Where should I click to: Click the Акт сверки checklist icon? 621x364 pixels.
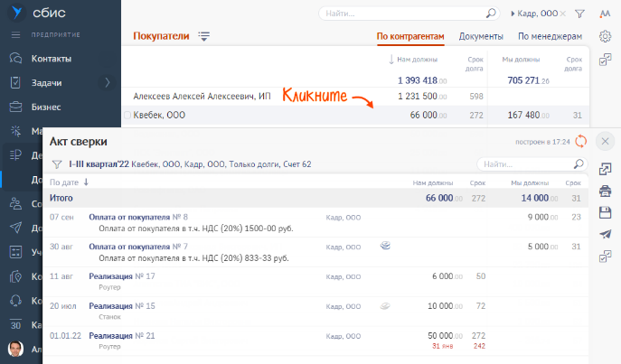click(x=605, y=257)
